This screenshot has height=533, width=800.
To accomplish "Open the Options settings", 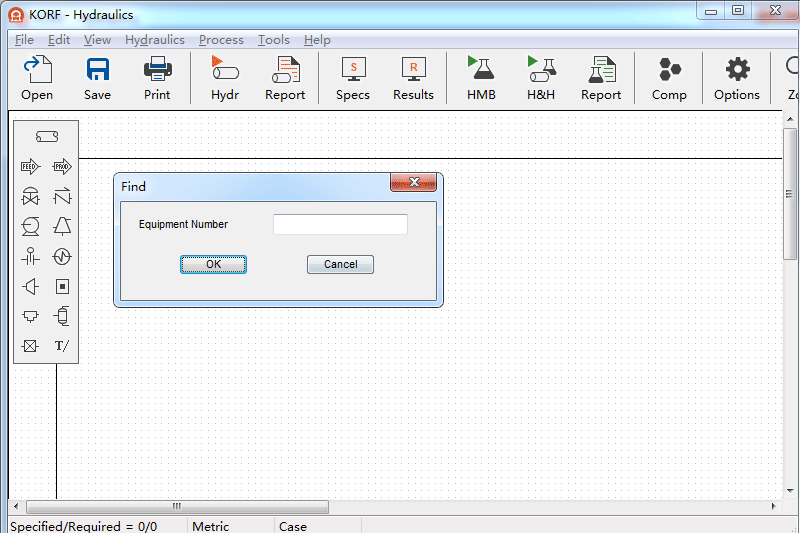I will click(x=737, y=78).
